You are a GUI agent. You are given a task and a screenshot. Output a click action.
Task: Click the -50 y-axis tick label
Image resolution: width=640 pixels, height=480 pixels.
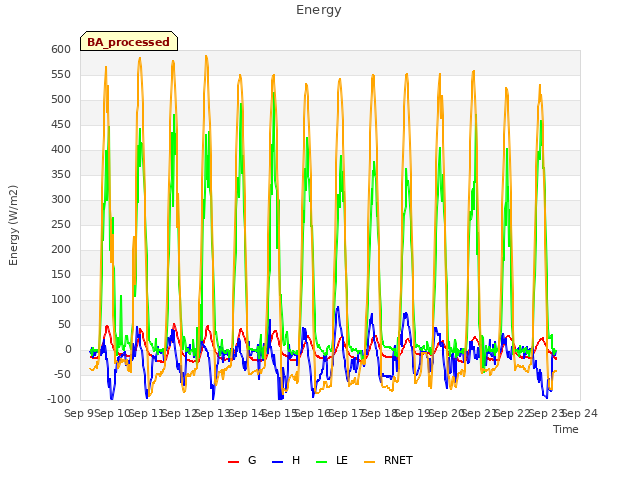(63, 375)
